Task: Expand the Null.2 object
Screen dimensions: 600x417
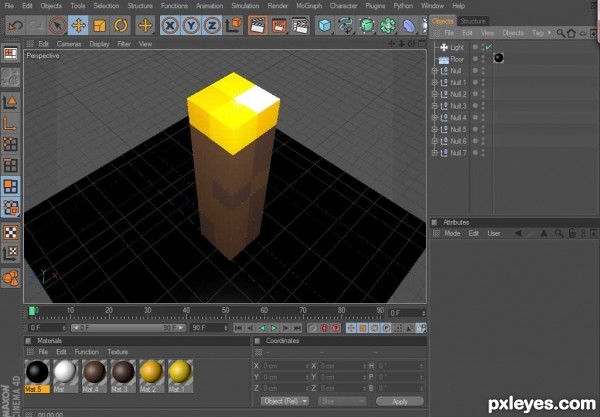Action: pos(434,94)
